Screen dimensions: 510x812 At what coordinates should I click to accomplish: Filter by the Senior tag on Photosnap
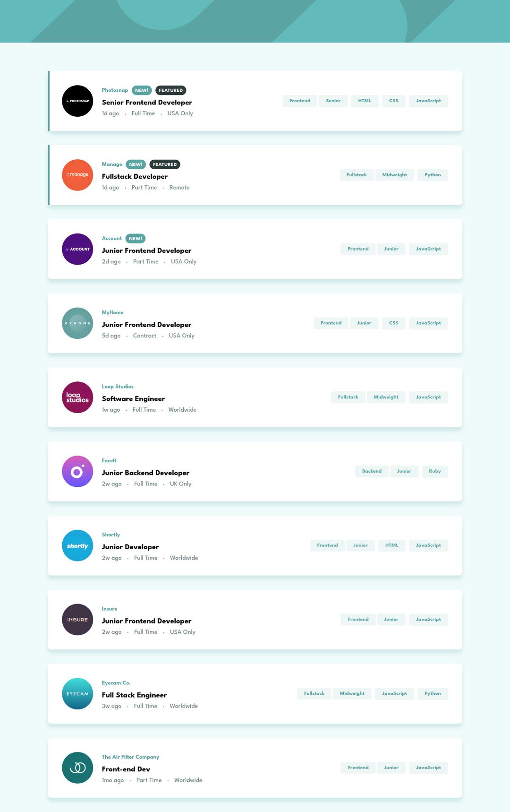[x=333, y=101]
